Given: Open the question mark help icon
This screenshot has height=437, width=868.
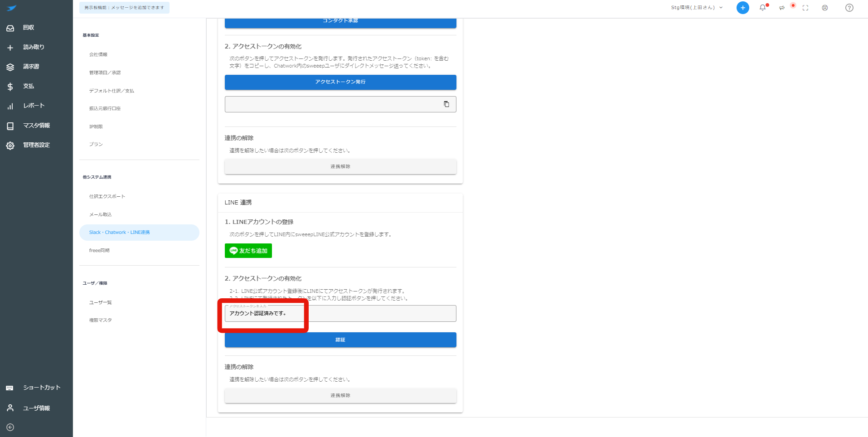Looking at the screenshot, I should click(849, 8).
